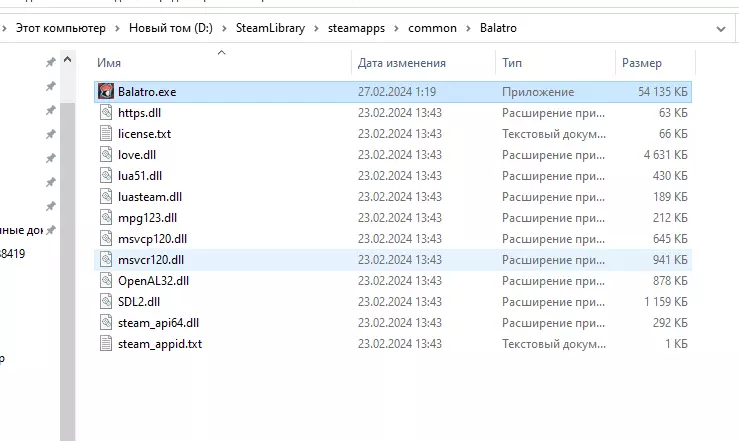Click the msvcr120.dll file icon
The height and width of the screenshot is (441, 739).
[106, 260]
